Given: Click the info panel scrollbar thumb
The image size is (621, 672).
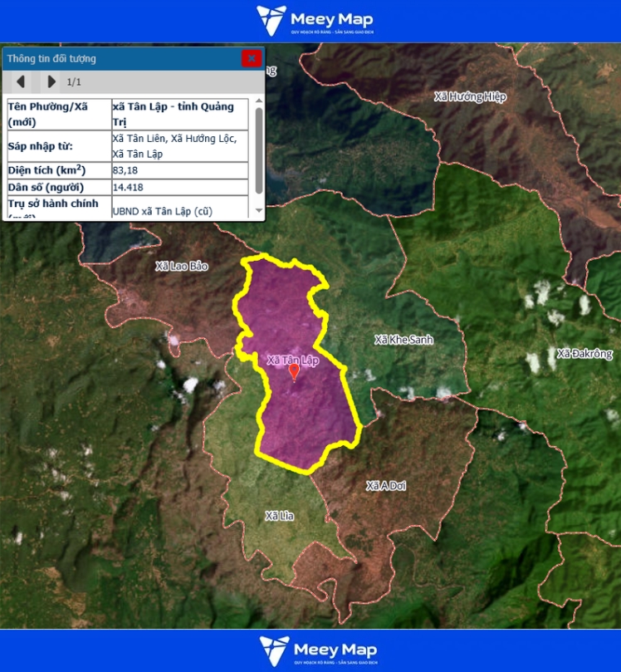Looking at the screenshot, I should 258,150.
